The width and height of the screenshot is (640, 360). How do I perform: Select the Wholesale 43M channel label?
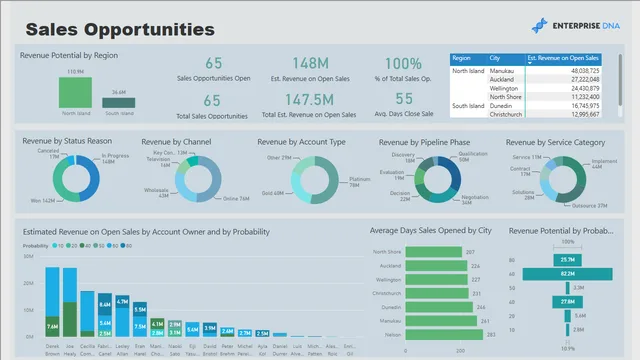click(x=156, y=193)
